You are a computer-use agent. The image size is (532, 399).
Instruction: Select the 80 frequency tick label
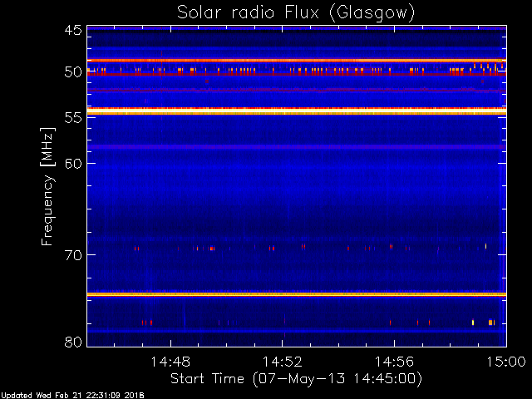pos(73,342)
